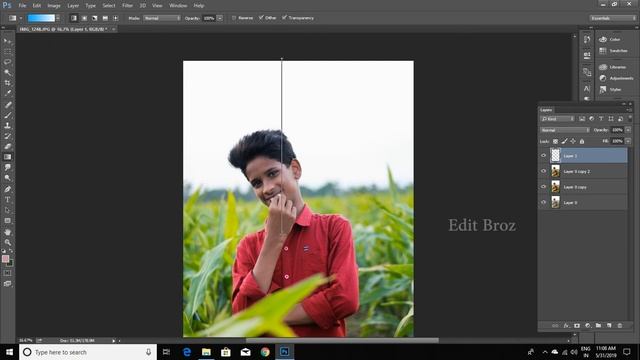Image resolution: width=640 pixels, height=360 pixels.
Task: Open layer filter Kind dropdown
Action: [557, 119]
